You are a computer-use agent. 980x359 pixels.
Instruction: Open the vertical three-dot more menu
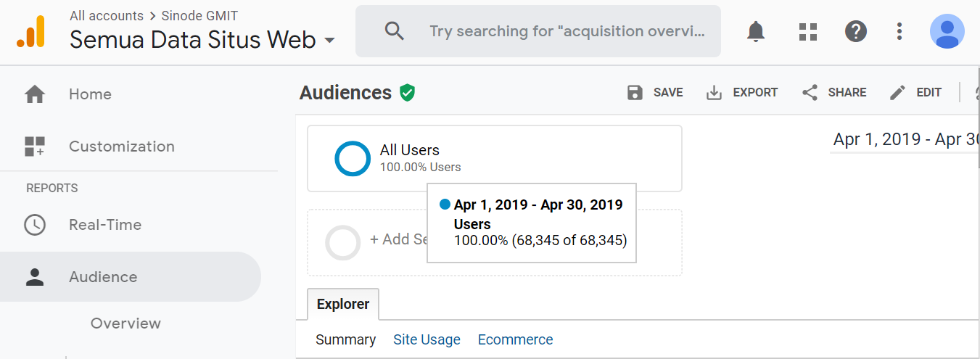click(x=899, y=31)
